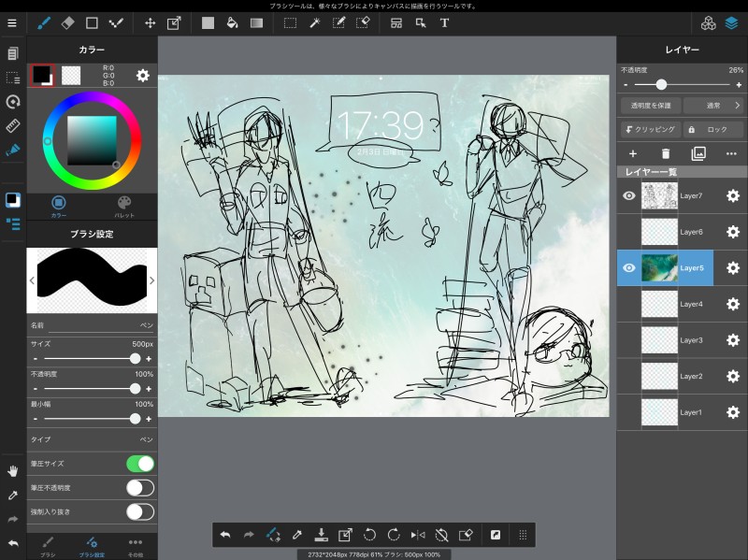
Task: Delete layer using the trash icon
Action: point(666,153)
